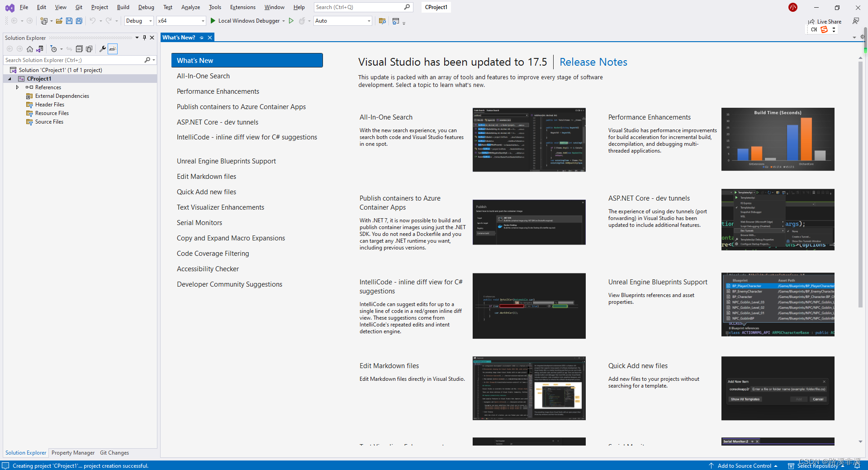Switch to Property Manager tab
This screenshot has height=470, width=868.
tap(73, 453)
